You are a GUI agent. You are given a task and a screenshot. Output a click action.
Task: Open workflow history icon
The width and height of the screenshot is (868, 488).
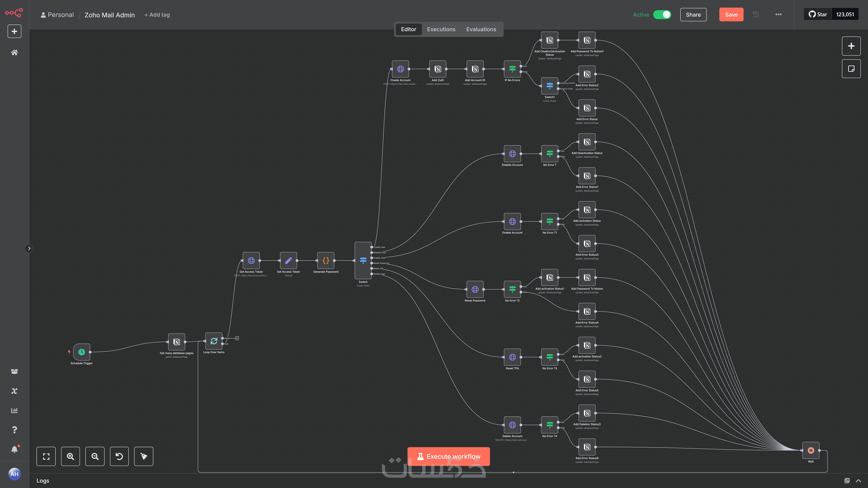click(x=756, y=15)
